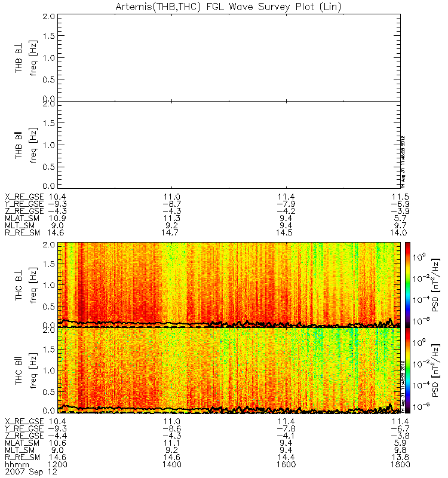The height and width of the screenshot is (478, 448).
Task: Click the MLAT_SM value '10.6'
Action: coord(57,443)
